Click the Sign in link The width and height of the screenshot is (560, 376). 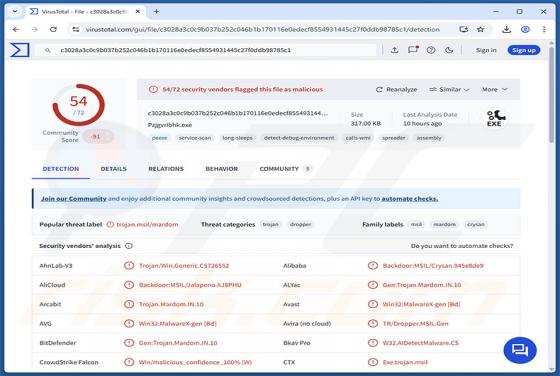pyautogui.click(x=486, y=50)
